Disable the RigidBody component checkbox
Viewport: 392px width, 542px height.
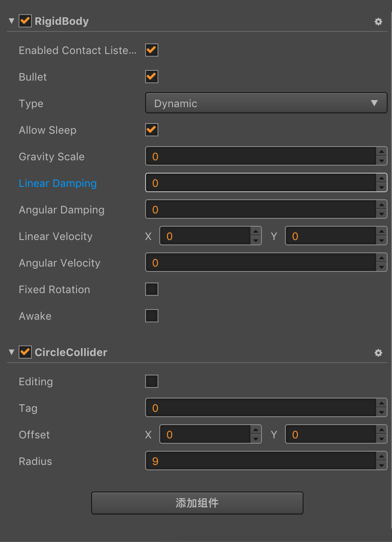click(25, 21)
